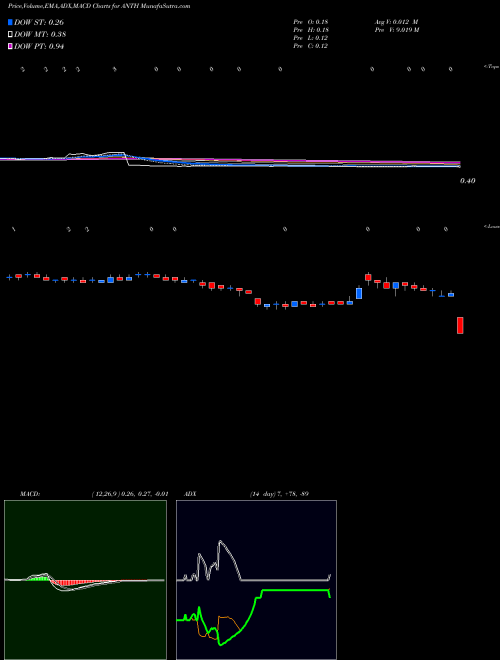Click the 'DOW ST: 0.26' legend text
500x660 pixels.
coord(39,22)
